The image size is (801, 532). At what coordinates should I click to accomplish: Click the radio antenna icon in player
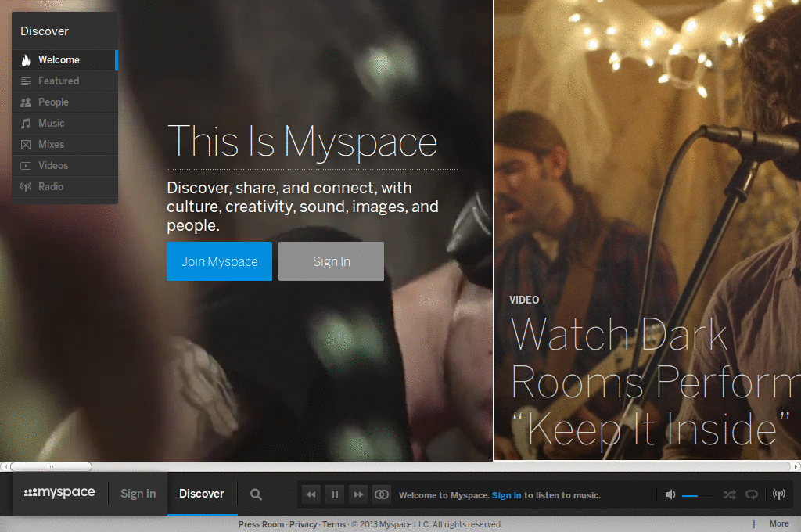[x=779, y=494]
